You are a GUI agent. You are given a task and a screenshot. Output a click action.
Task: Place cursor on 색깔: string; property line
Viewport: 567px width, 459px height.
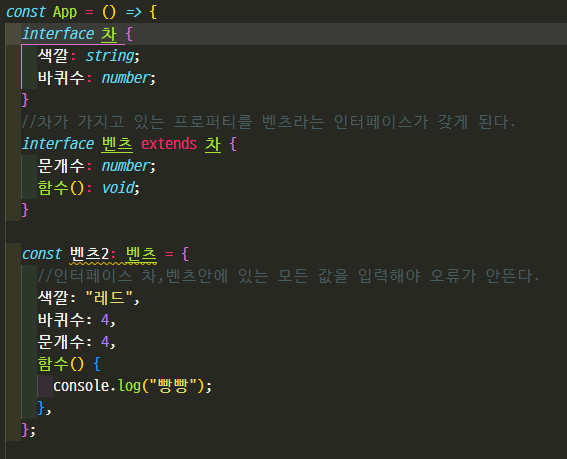tap(89, 56)
